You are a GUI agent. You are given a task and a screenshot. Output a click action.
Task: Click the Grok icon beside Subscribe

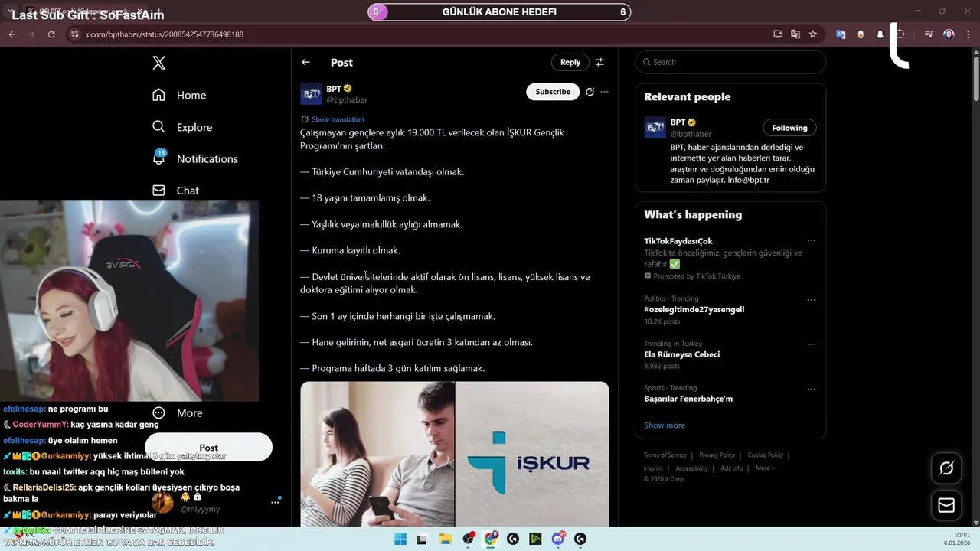click(x=590, y=92)
